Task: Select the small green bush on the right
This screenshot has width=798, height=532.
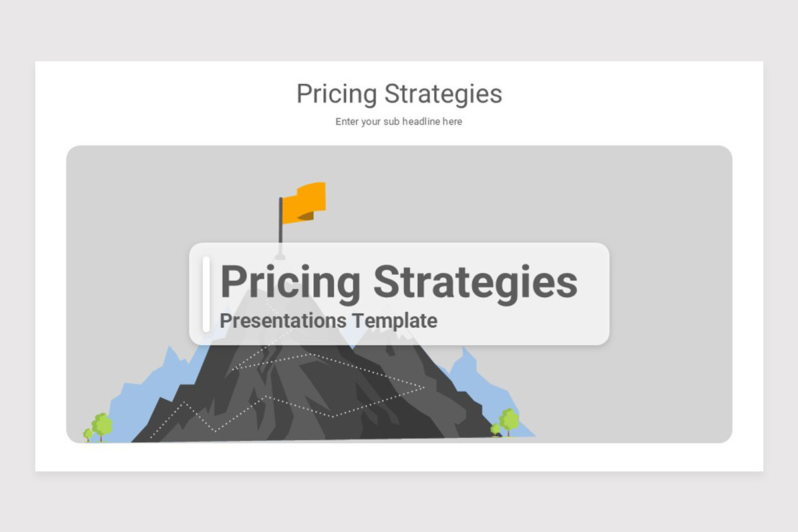Action: pyautogui.click(x=495, y=430)
